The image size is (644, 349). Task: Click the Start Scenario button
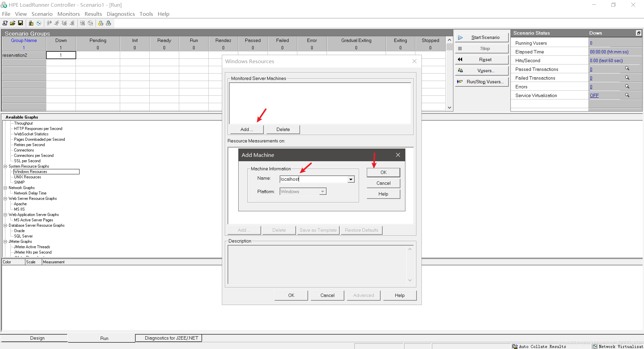482,37
